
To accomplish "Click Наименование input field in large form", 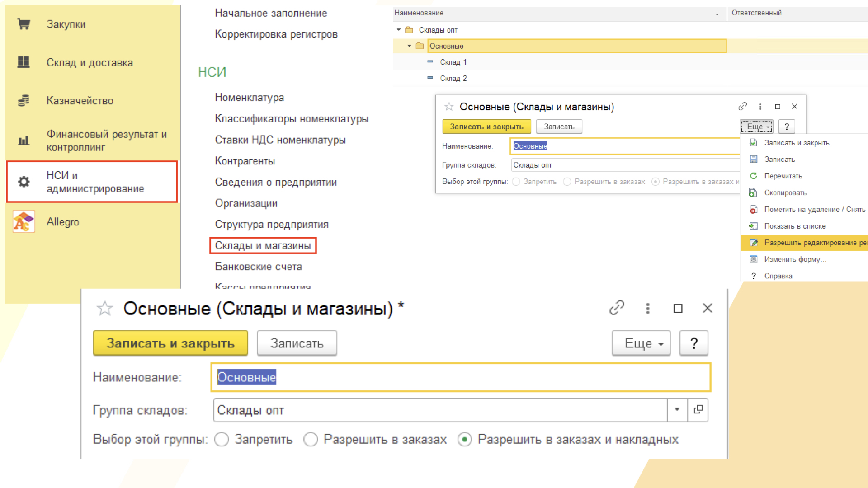I will 461,377.
